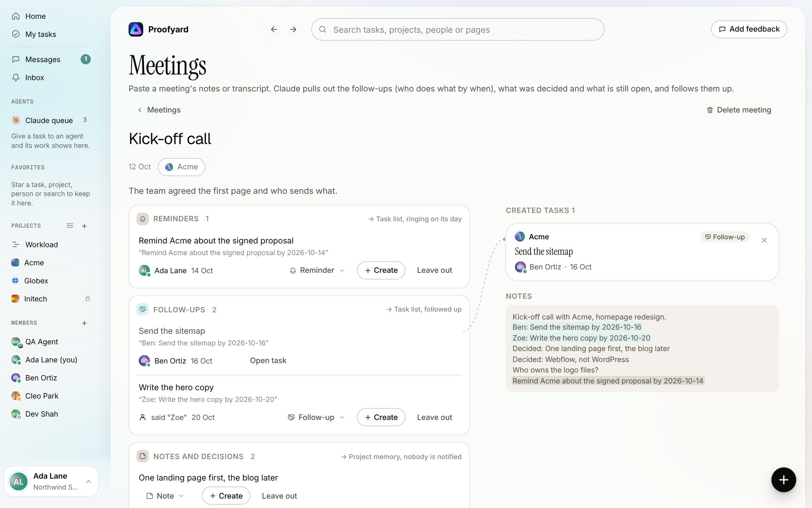
Task: Click the Reminders bell icon header
Action: [x=142, y=219]
